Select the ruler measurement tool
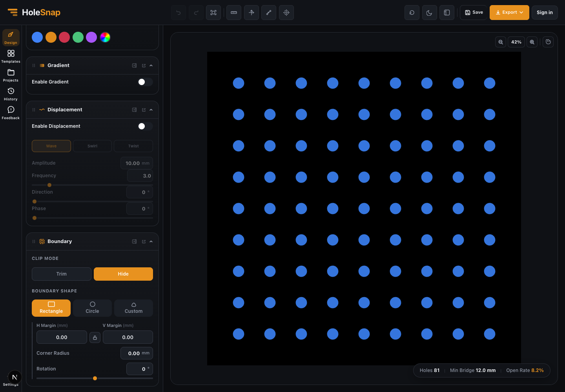The width and height of the screenshot is (565, 392). pos(234,13)
